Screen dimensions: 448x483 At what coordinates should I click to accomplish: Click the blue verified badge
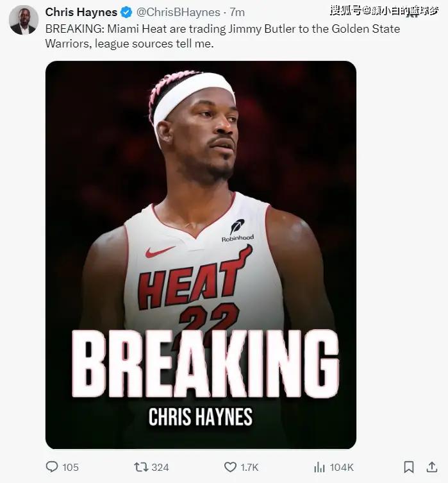pyautogui.click(x=126, y=12)
